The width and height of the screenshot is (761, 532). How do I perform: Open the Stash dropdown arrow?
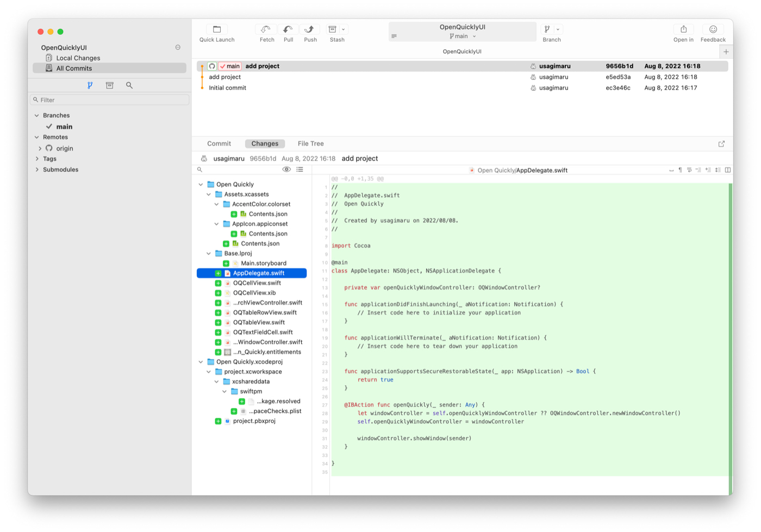pyautogui.click(x=344, y=29)
